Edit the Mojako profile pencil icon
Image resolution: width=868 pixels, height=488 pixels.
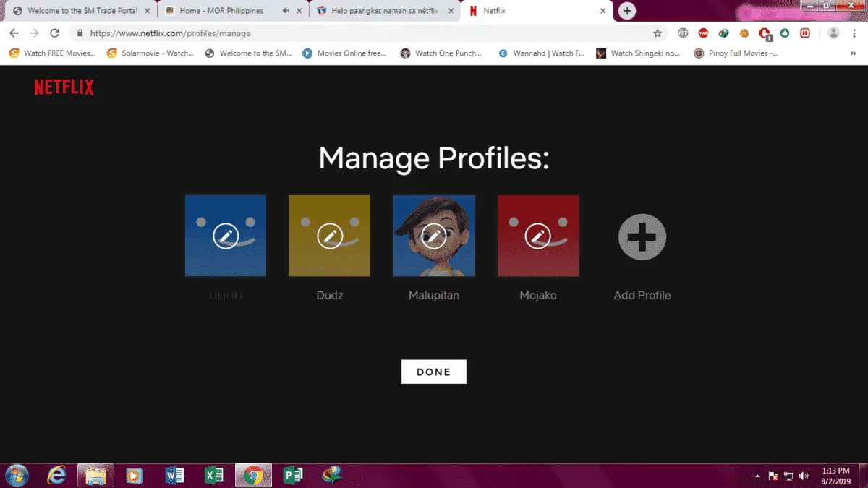(538, 236)
